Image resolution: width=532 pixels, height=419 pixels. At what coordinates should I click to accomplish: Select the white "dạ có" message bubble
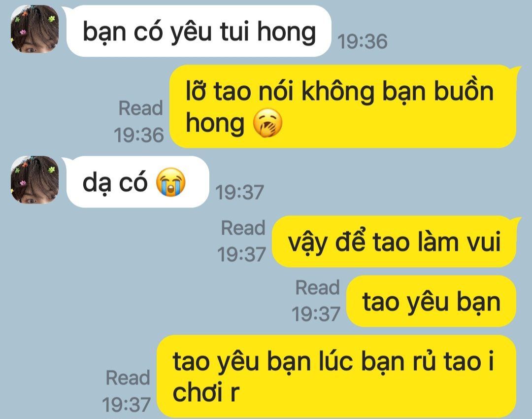click(138, 182)
